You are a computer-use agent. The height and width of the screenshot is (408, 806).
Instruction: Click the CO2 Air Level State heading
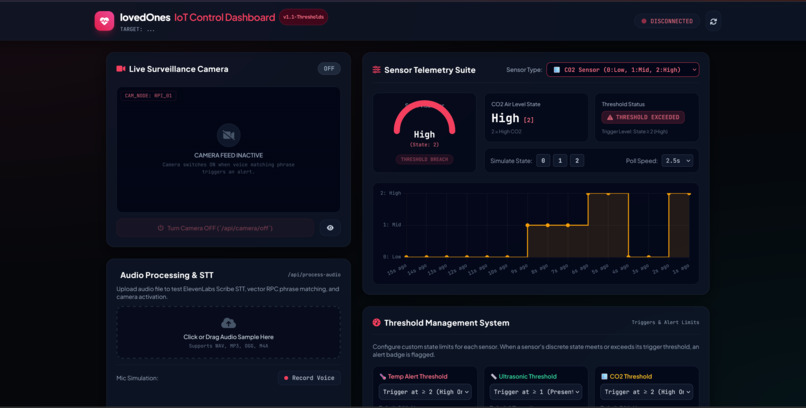pos(516,104)
